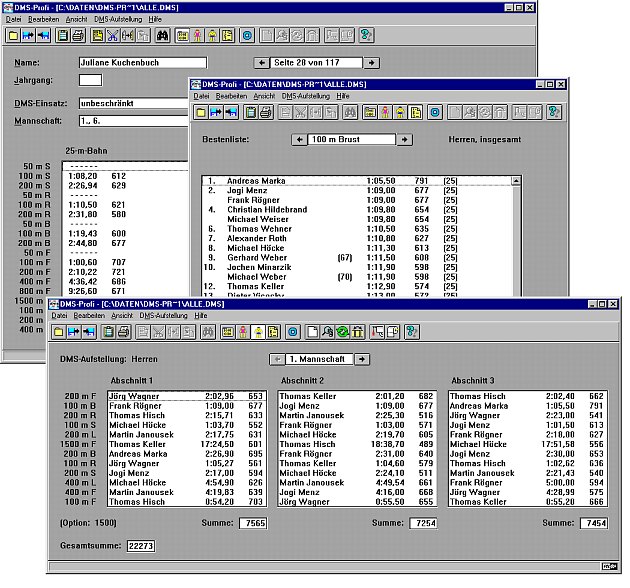The height and width of the screenshot is (588, 630).
Task: Click the yellow lineup sheet icon in the front window
Action: (x=274, y=332)
